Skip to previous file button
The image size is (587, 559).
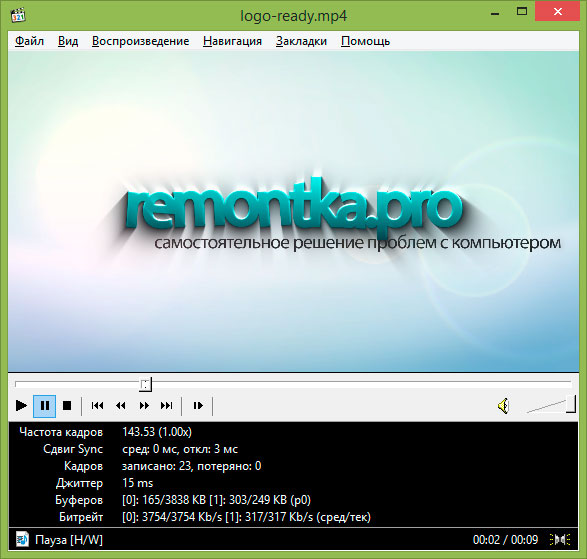(97, 405)
